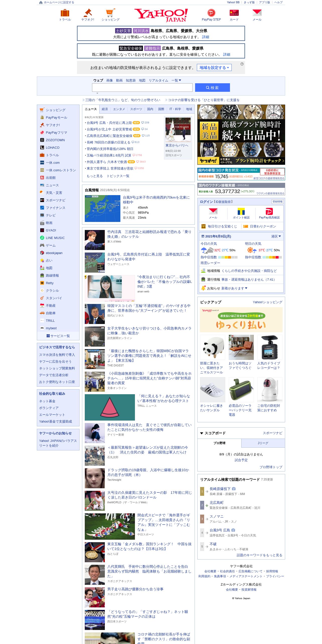Click today's 熱中症指数 color bar

(x=228, y=257)
